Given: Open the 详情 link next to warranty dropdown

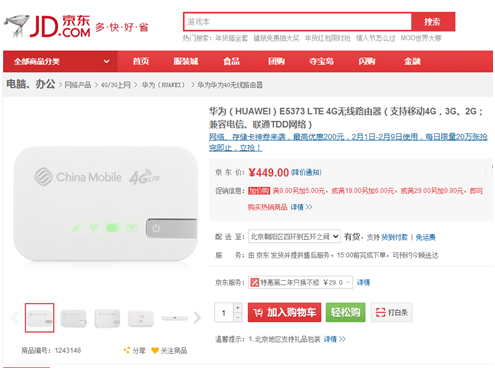Looking at the screenshot, I should pos(363,283).
